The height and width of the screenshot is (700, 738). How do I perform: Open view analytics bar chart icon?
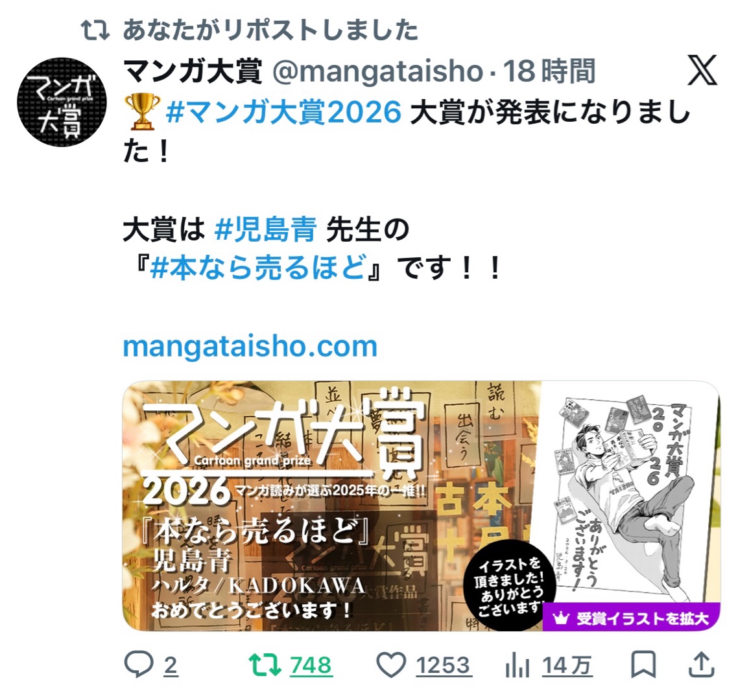(x=518, y=665)
